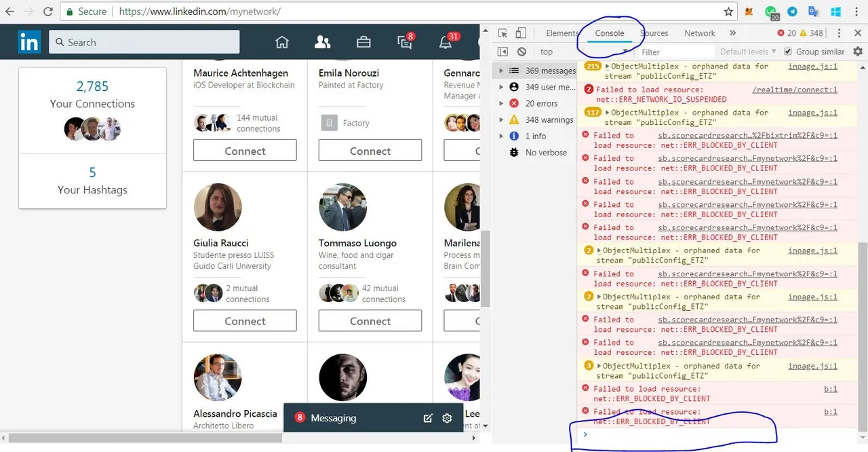
Task: Click the browser address bar URL
Action: (x=200, y=12)
